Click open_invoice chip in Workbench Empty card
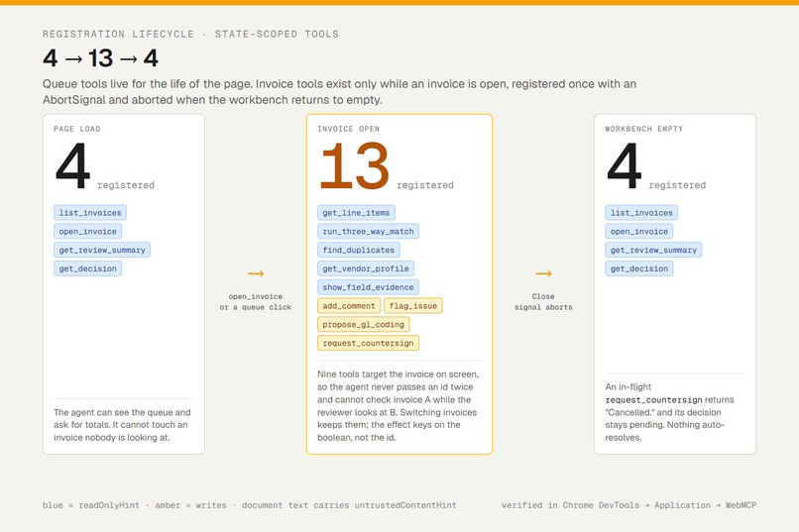The image size is (799, 532). click(639, 232)
